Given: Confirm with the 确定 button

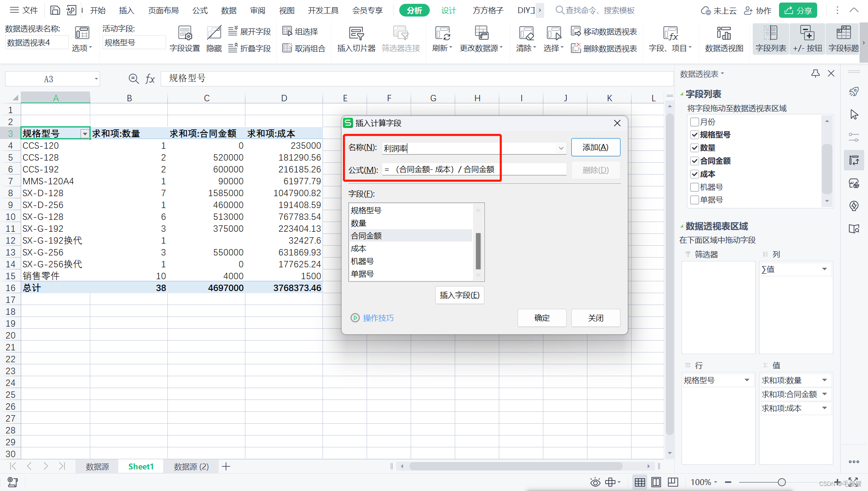Looking at the screenshot, I should pos(542,318).
